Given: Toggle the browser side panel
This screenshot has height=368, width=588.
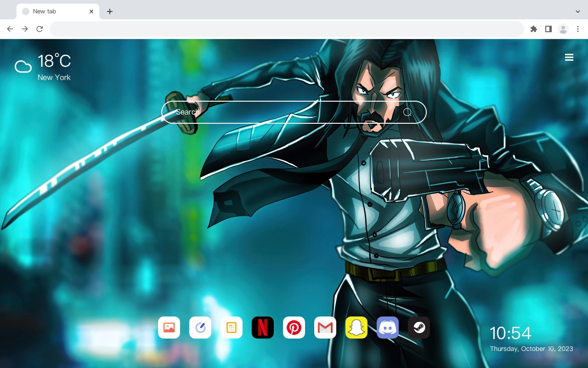Looking at the screenshot, I should click(548, 29).
